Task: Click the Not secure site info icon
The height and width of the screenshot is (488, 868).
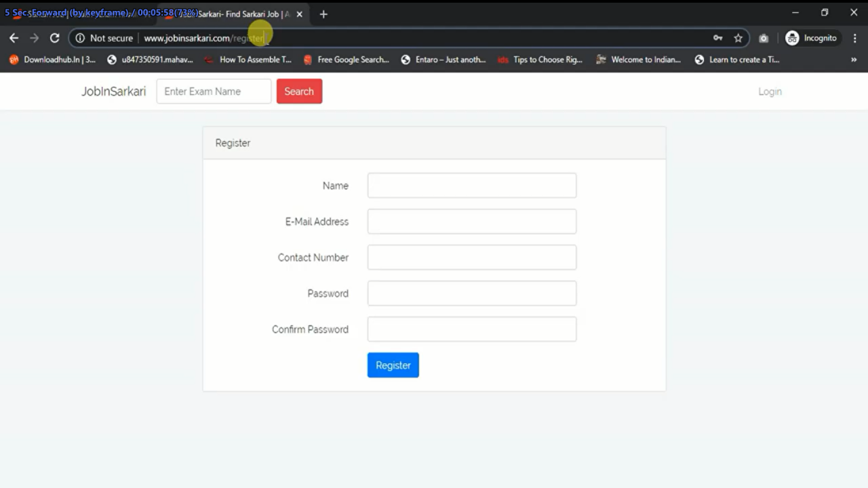Action: (x=80, y=38)
